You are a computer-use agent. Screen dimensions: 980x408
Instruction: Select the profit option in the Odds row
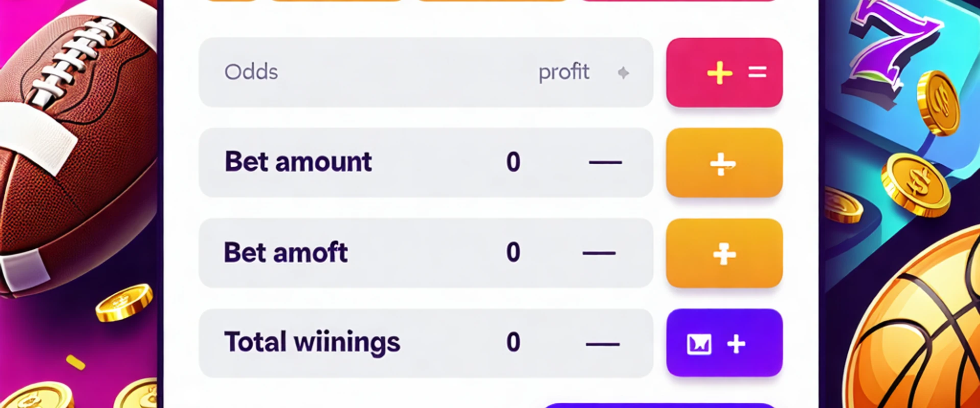563,72
